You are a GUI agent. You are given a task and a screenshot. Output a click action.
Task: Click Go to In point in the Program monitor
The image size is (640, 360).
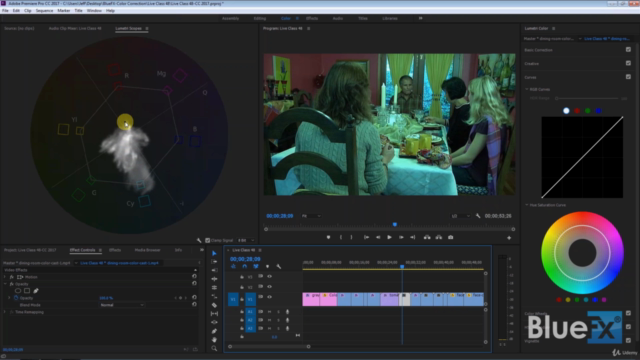tap(367, 237)
